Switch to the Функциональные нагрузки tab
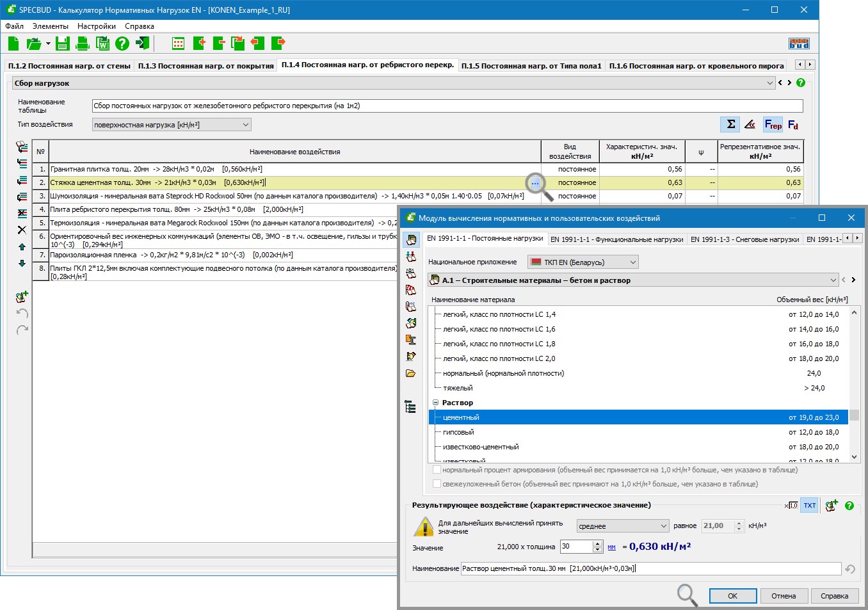This screenshot has height=610, width=868. [x=616, y=239]
